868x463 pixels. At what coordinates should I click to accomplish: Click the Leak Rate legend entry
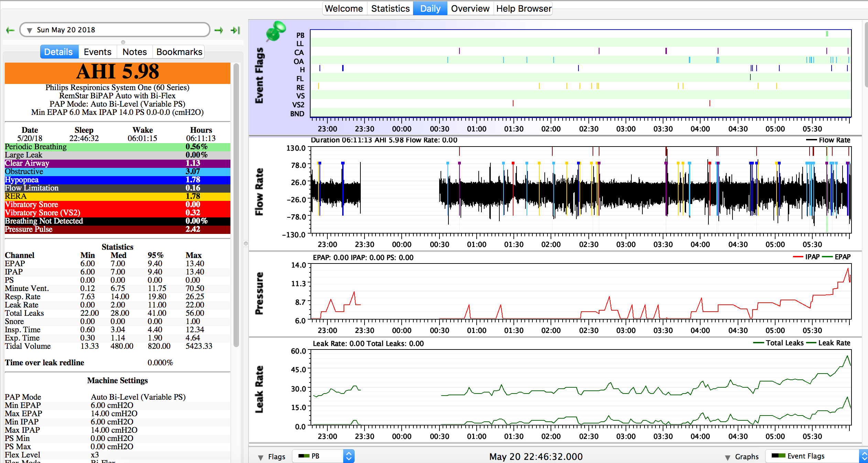point(828,343)
